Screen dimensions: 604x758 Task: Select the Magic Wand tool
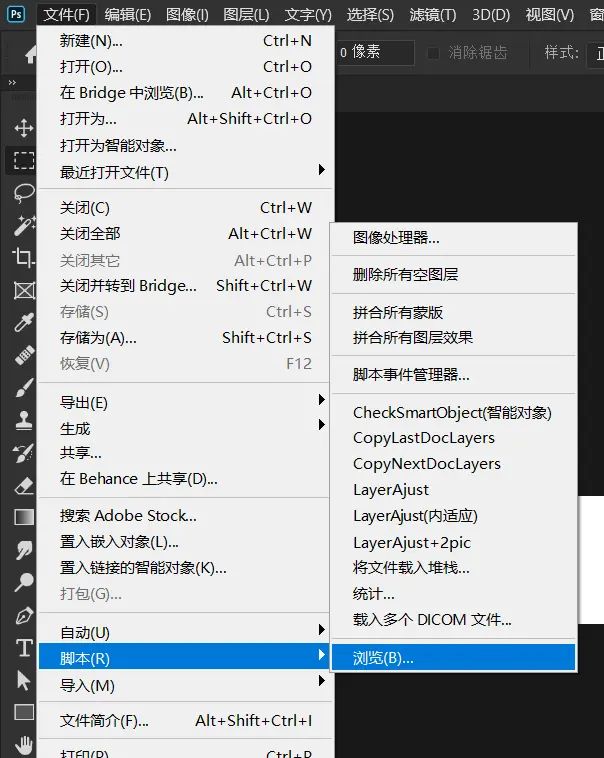(24, 225)
